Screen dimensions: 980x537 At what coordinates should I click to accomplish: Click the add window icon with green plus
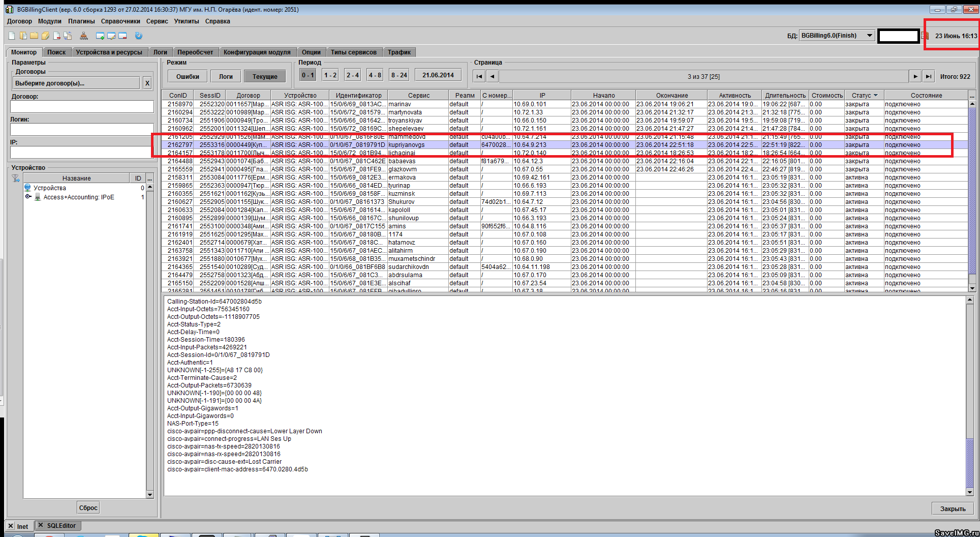[x=100, y=36]
